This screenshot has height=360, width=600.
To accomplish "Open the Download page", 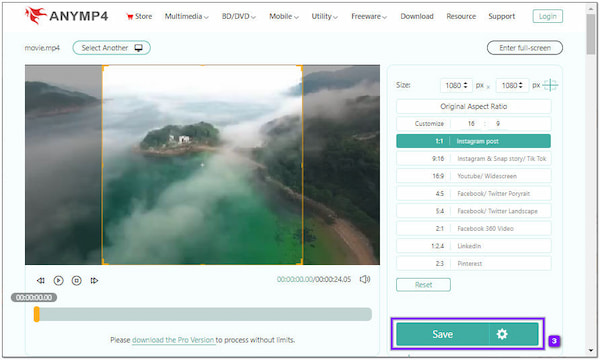I will click(x=417, y=16).
